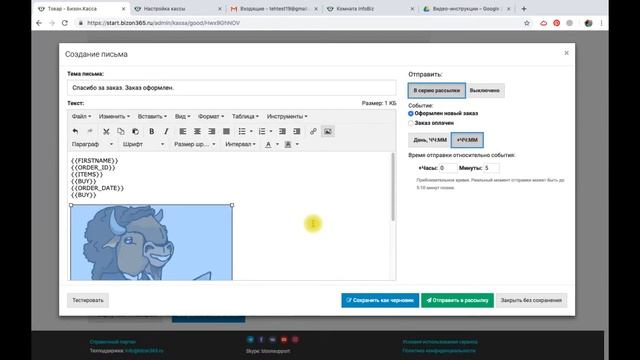Insert a hyperlink with link icon
Viewport: 640px width, 360px height.
(313, 131)
